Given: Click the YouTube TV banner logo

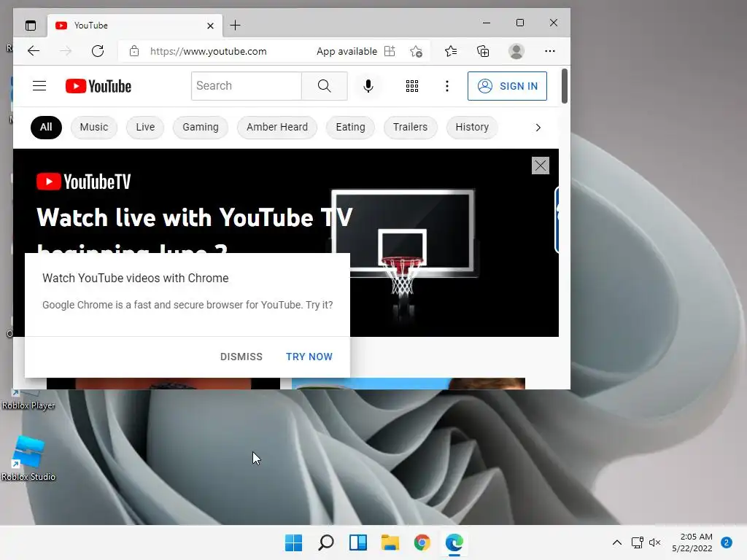Looking at the screenshot, I should 83,182.
